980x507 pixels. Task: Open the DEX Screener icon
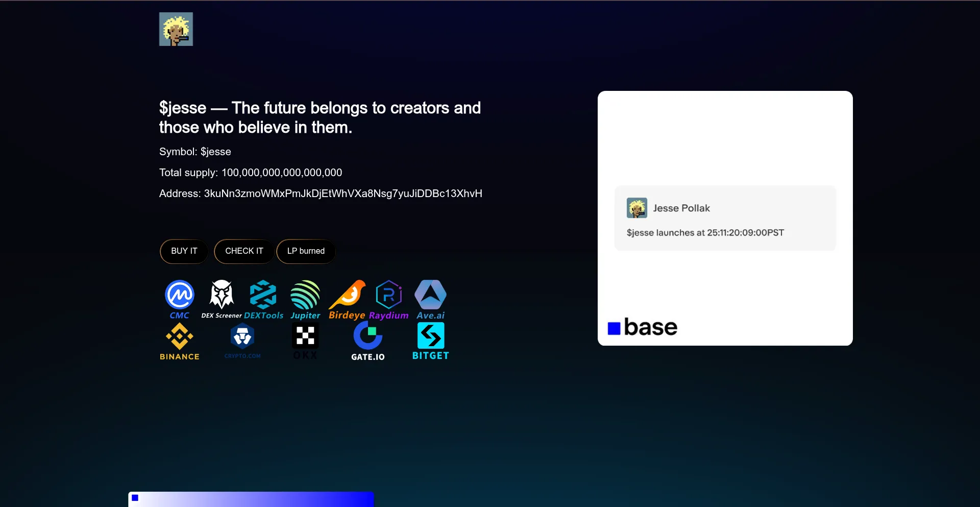point(222,299)
